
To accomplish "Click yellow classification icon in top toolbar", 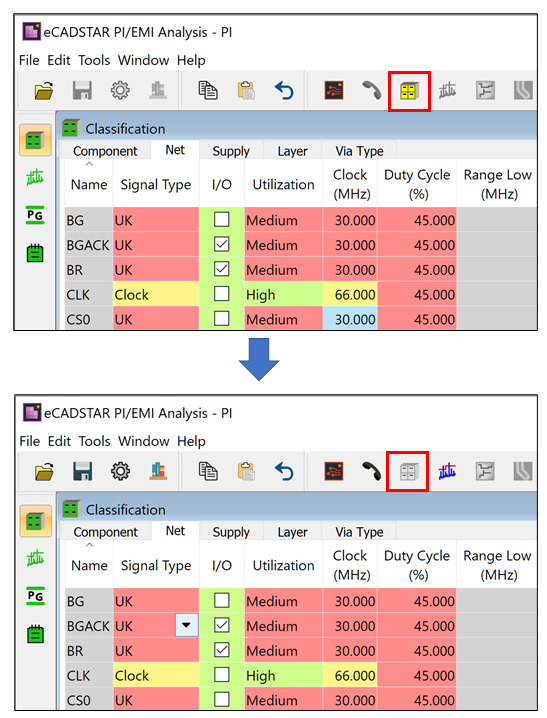I will (x=409, y=91).
